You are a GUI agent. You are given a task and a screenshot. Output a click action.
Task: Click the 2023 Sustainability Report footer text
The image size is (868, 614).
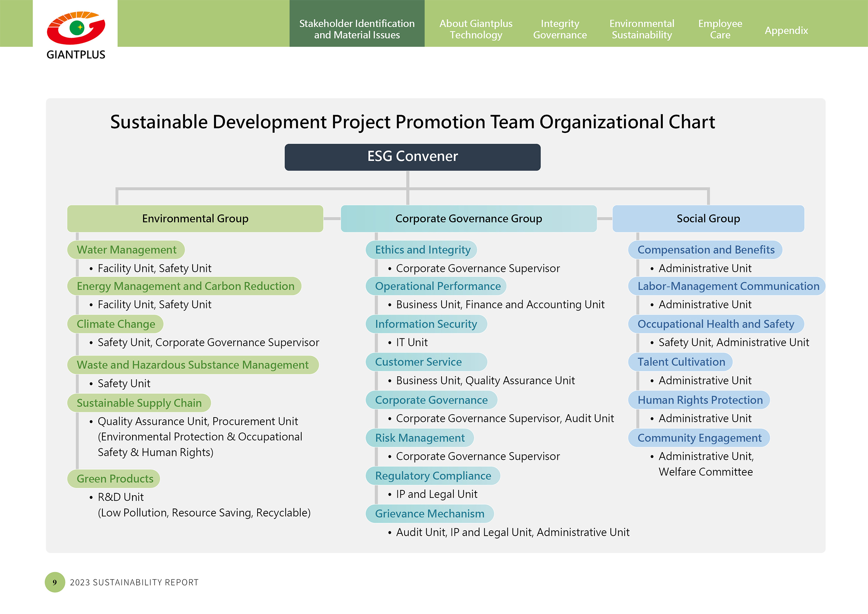(134, 582)
